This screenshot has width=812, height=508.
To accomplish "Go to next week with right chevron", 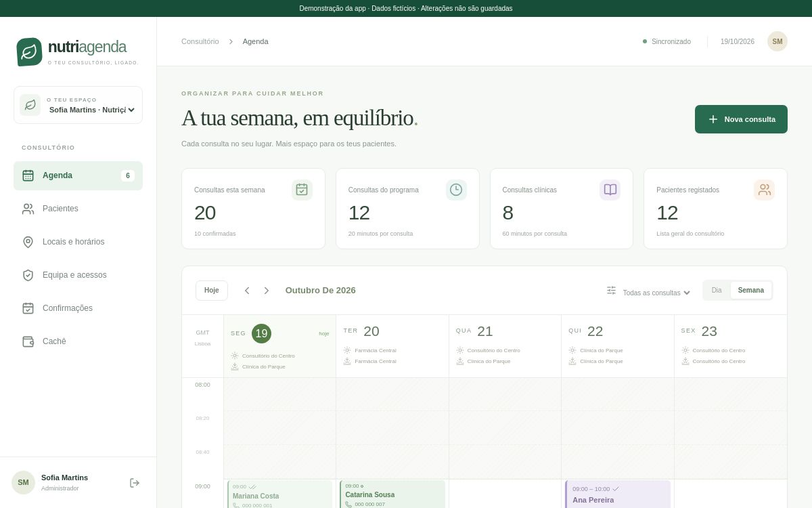I will (267, 291).
